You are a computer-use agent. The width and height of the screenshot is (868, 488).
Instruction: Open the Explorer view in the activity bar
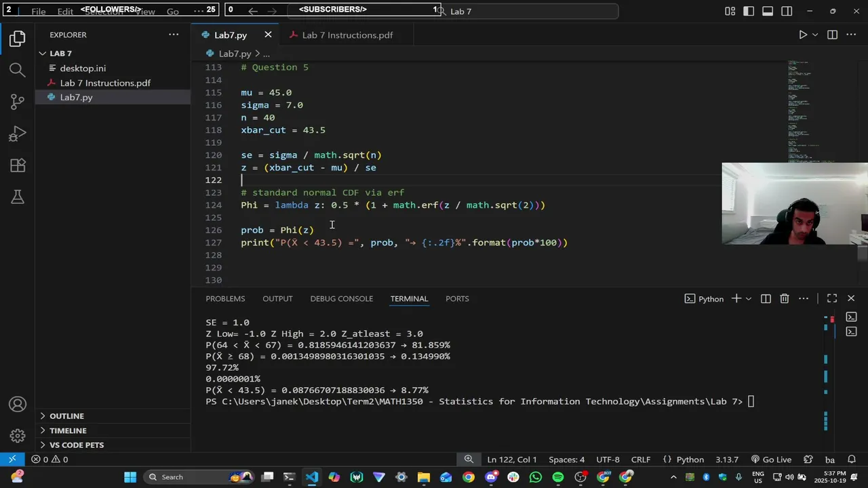point(18,39)
